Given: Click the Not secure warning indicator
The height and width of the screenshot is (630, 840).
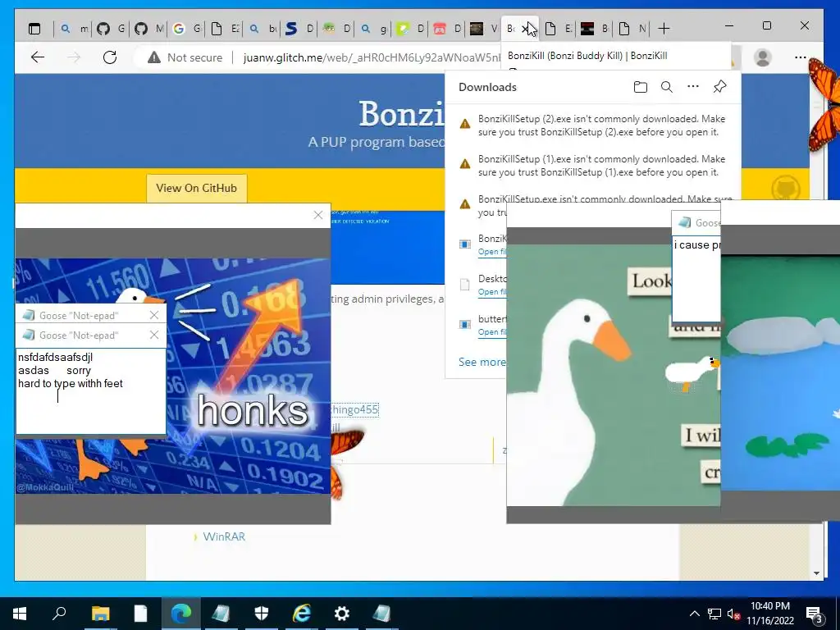Looking at the screenshot, I should pos(185,57).
